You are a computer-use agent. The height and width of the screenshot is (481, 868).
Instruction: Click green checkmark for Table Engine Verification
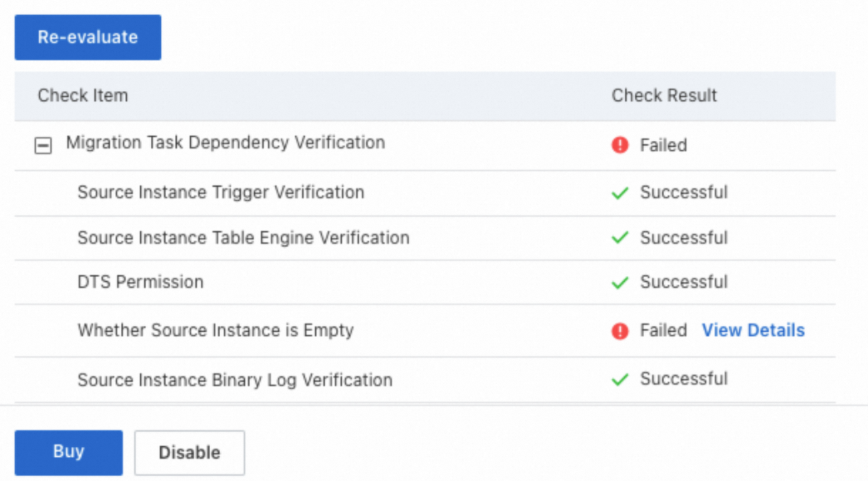pos(620,238)
